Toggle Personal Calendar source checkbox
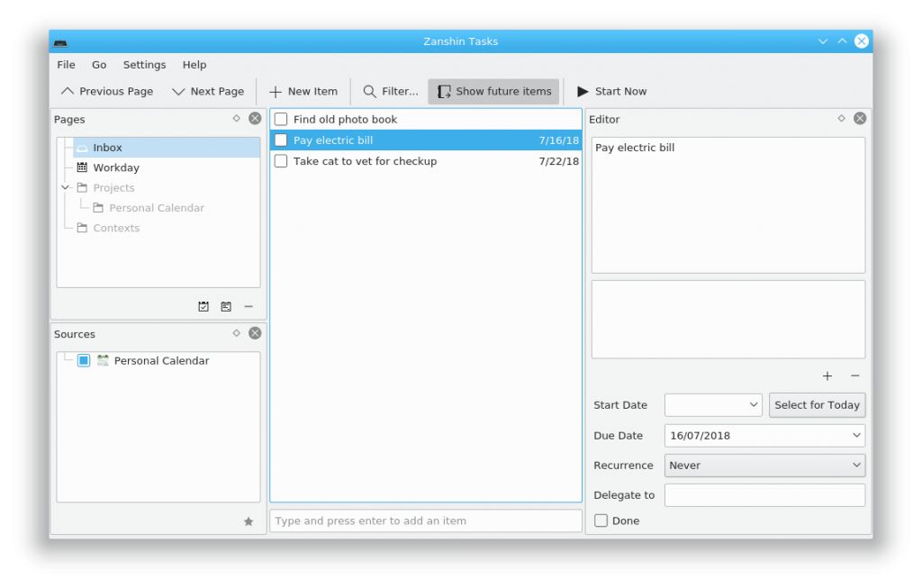Viewport: 922px width, 588px height. click(84, 360)
